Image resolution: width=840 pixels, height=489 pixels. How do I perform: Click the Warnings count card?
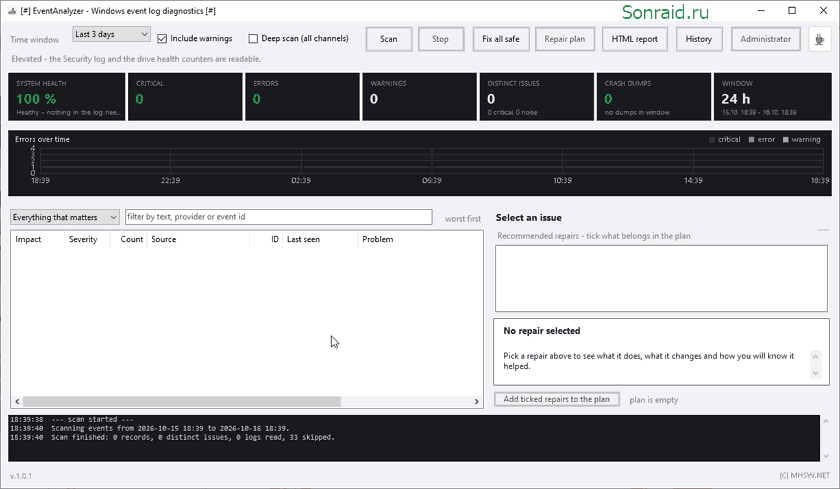(419, 97)
